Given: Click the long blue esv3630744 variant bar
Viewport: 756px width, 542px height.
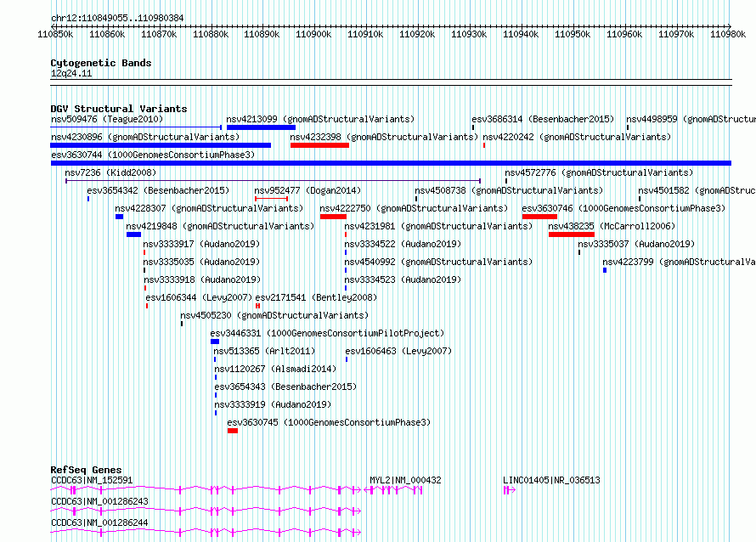Looking at the screenshot, I should click(391, 163).
